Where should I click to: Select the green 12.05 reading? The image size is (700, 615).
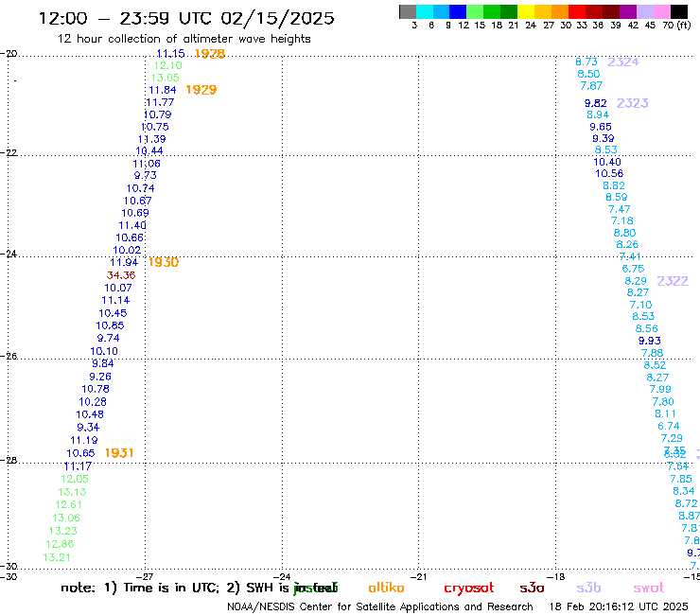pos(75,479)
